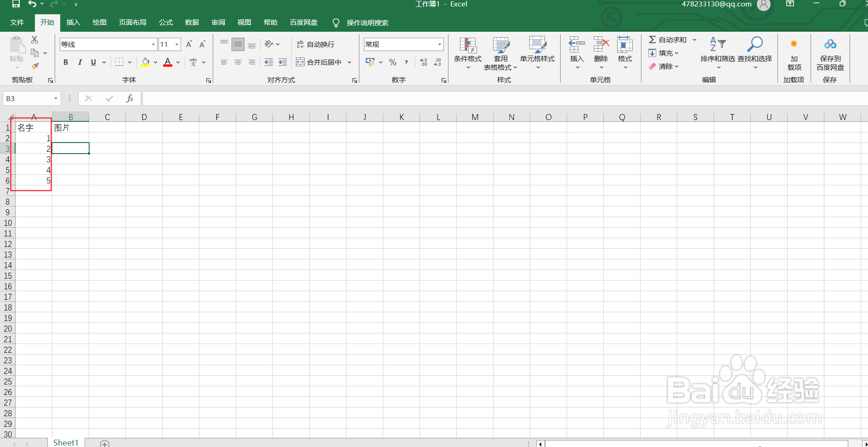The width and height of the screenshot is (868, 447).
Task: Decrease font size with smaller A icon
Action: point(202,44)
